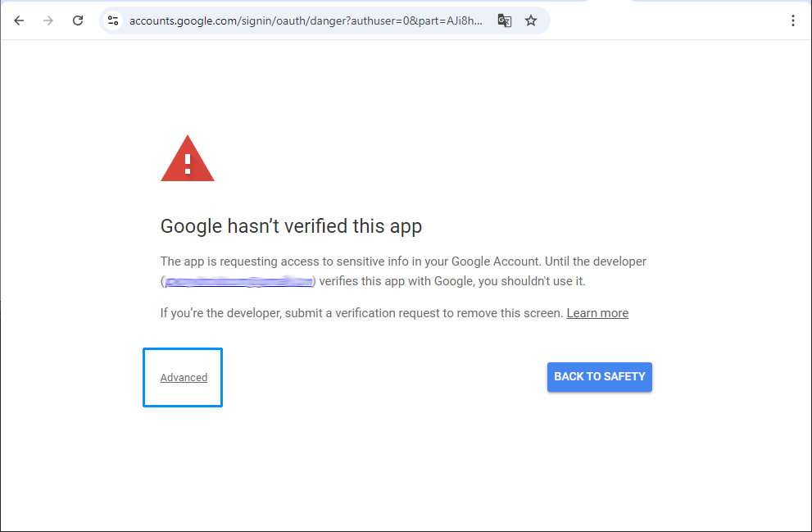The height and width of the screenshot is (532, 812).
Task: Click the "you shouldn't use it" text
Action: (532, 281)
